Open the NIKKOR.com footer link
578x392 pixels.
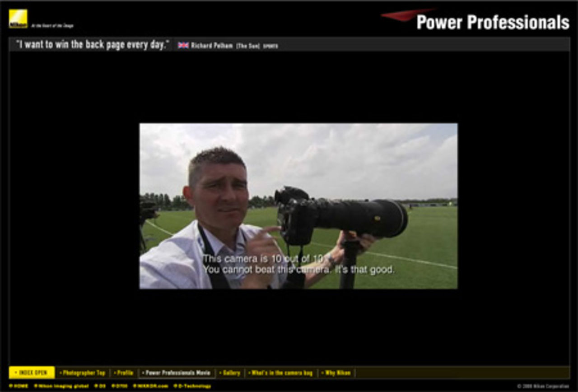[150, 386]
